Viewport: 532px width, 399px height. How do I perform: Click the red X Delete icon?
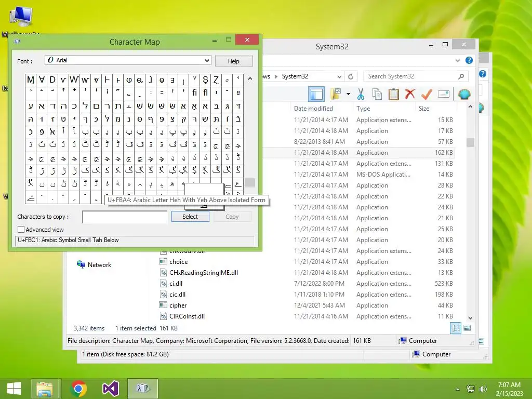point(410,94)
